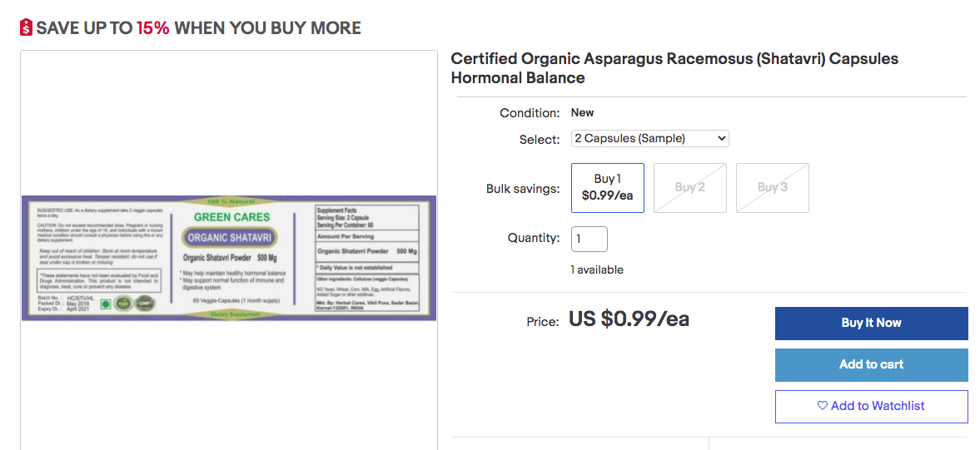
Task: Select the Buy 3 bulk savings option
Action: tap(773, 188)
